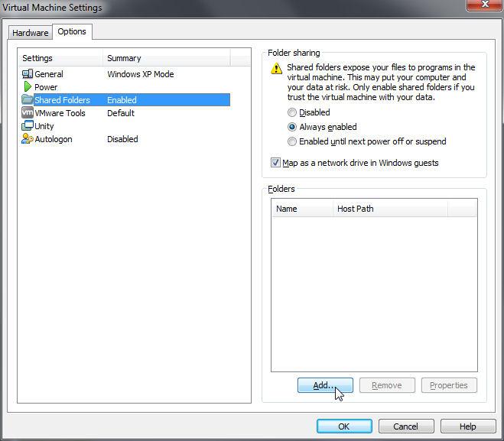This screenshot has height=441, width=504.
Task: Switch to the Options tab
Action: tap(72, 32)
